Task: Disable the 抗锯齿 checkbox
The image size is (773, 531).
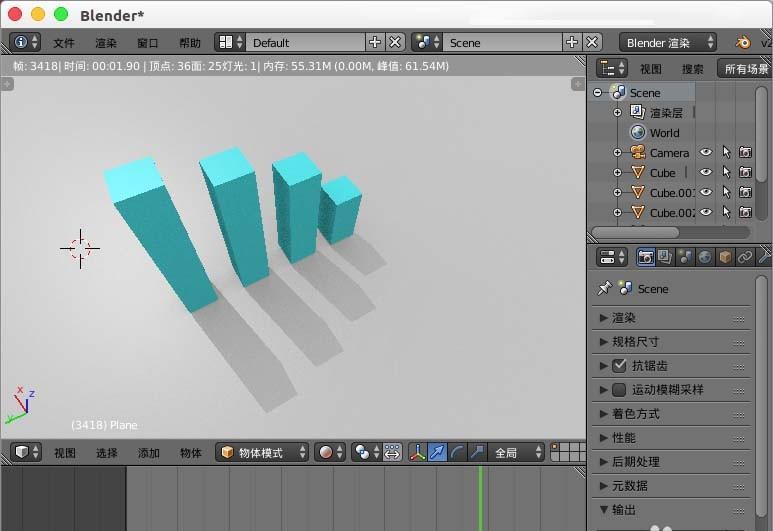Action: click(619, 366)
